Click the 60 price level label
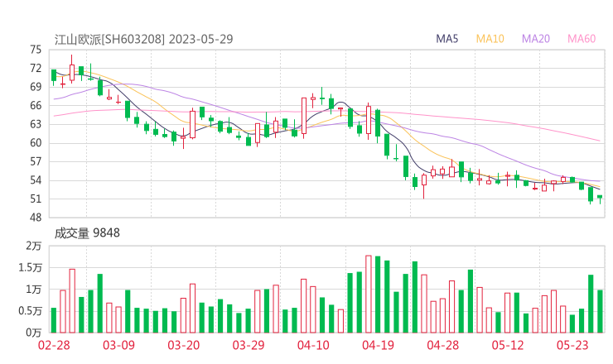The width and height of the screenshot is (613, 364). [35, 143]
